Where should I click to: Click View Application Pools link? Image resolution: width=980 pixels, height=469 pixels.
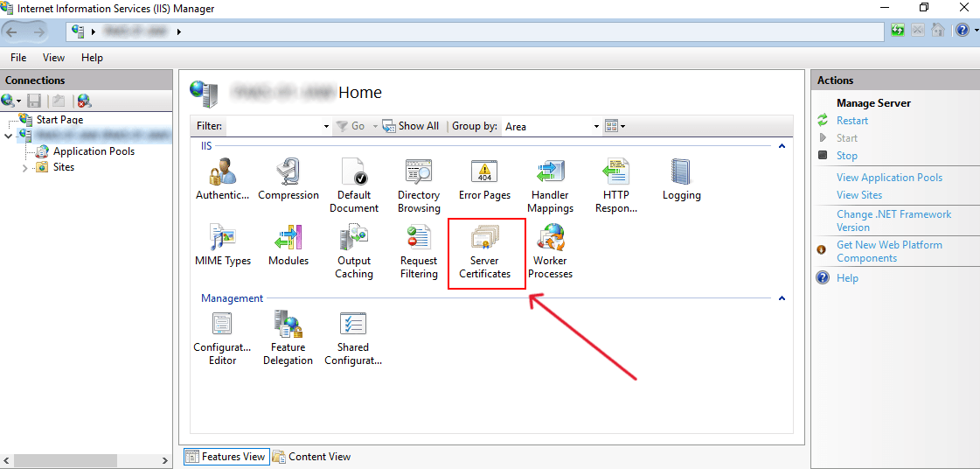pos(889,178)
